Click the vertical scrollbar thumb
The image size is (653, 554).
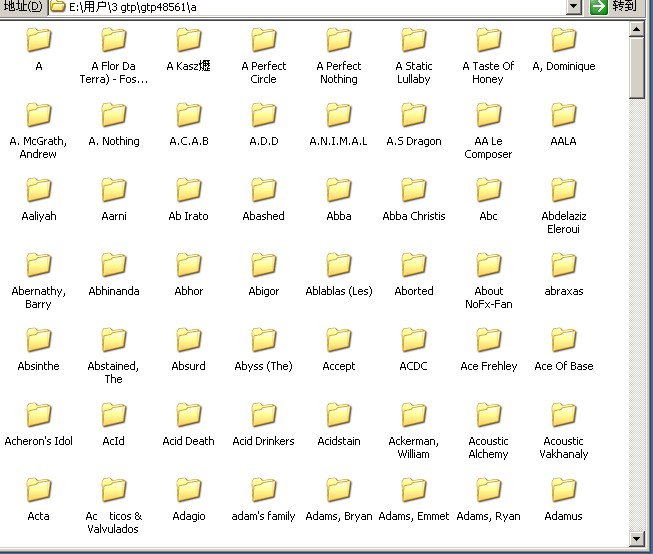(x=636, y=67)
